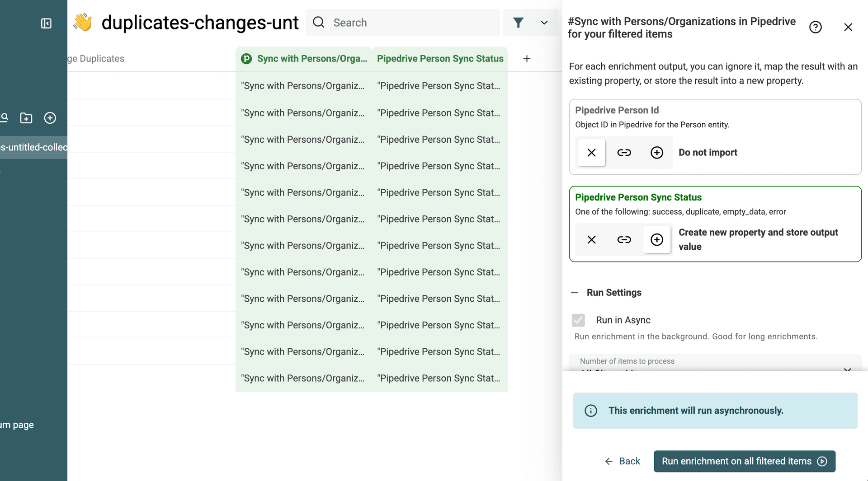The image size is (868, 481).
Task: Apply filters using the funnel icon
Action: point(519,22)
